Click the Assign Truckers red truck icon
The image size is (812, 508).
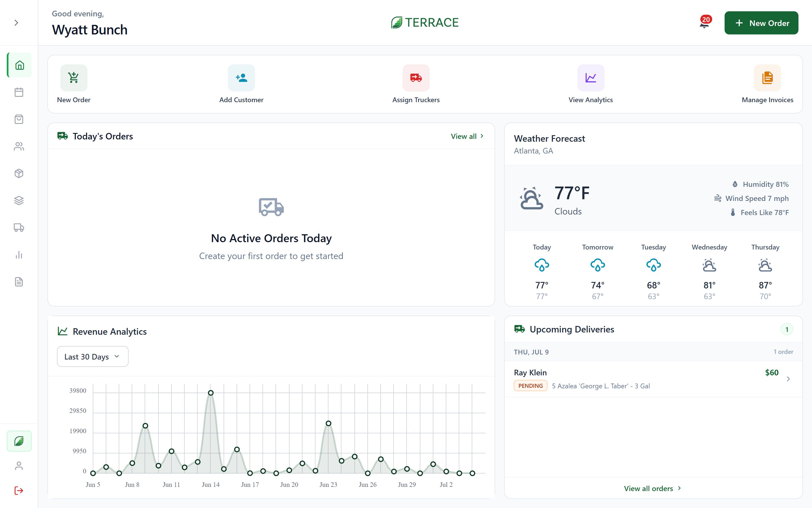coord(416,78)
